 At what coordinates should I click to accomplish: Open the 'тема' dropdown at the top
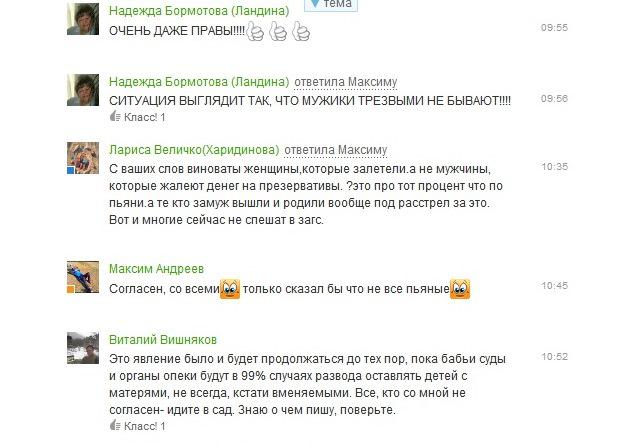(331, 4)
